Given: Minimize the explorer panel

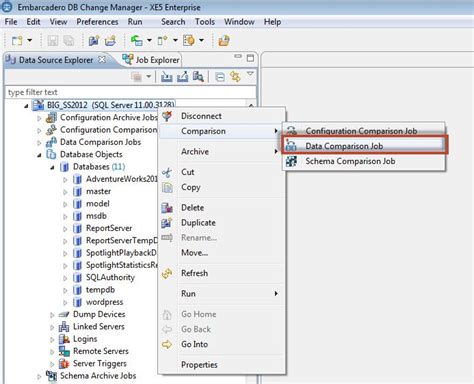Looking at the screenshot, I should (x=238, y=56).
